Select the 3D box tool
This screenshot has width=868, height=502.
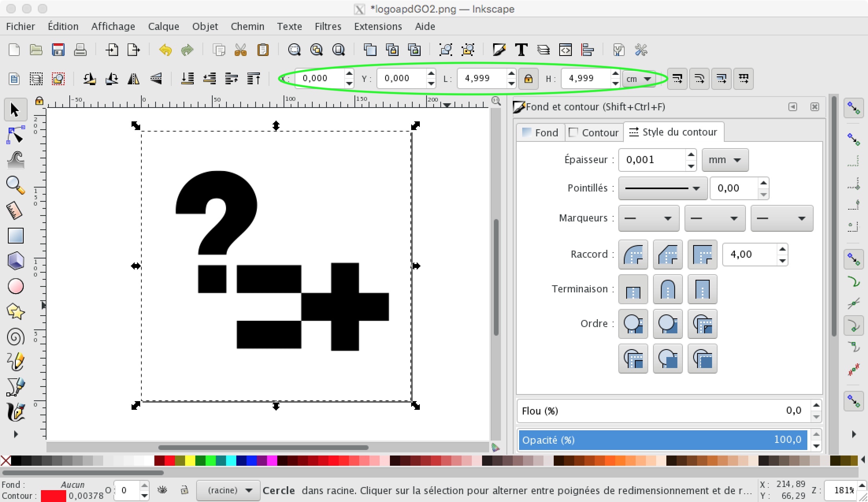pyautogui.click(x=16, y=261)
